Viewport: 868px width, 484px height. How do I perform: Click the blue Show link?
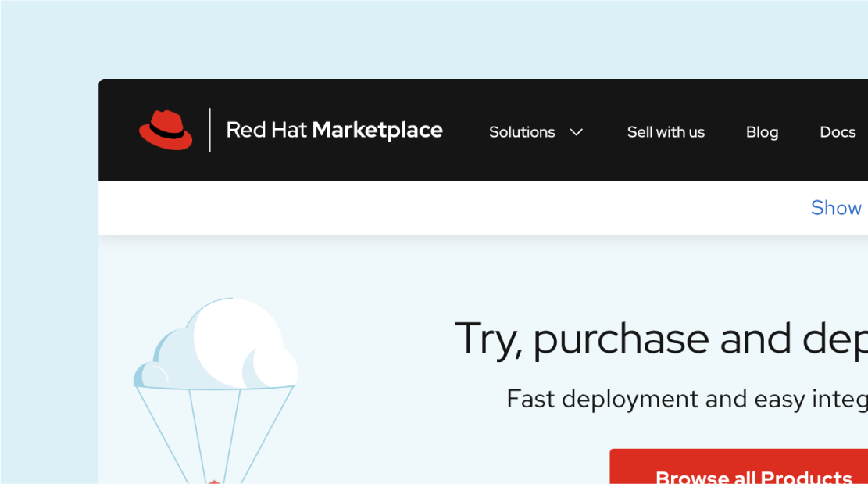(836, 208)
